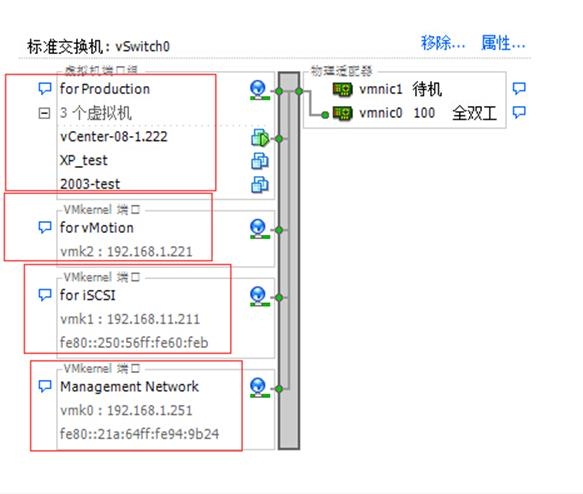
Task: Click the vmnic1 adapter name
Action: click(381, 90)
